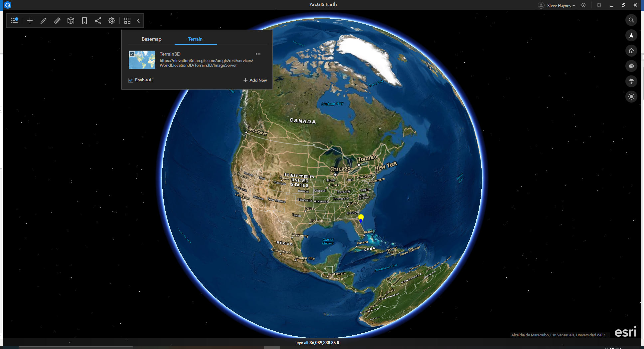Viewport: 644px width, 349px height.
Task: Click the Guatemala label
Action: (337, 274)
